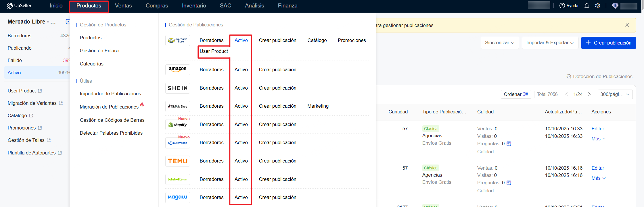The image size is (644, 207).
Task: Click the UpSeller logo icon
Action: coord(10,6)
